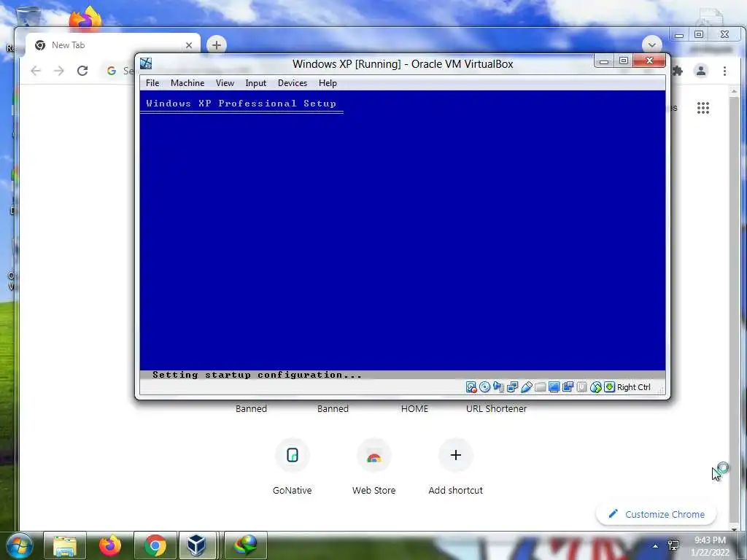747x560 pixels.
Task: Click the VirtualBox window title bar icon
Action: point(146,63)
